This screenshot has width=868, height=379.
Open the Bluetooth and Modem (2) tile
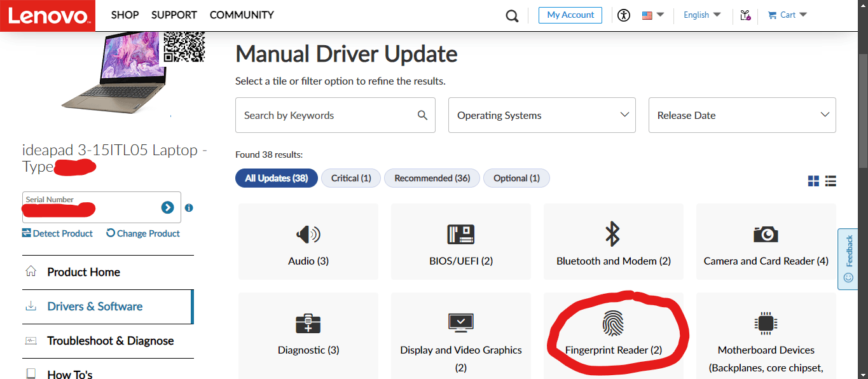614,242
